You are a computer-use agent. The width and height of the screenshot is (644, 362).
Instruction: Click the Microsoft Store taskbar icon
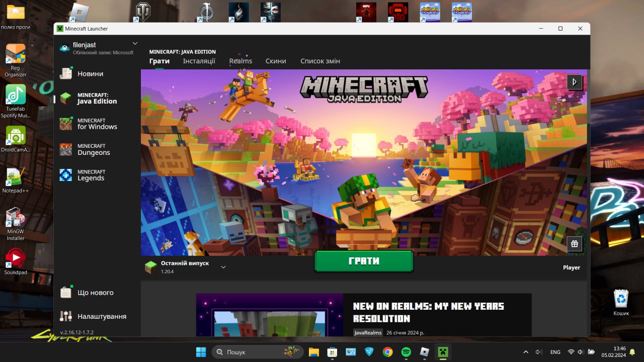pyautogui.click(x=332, y=352)
